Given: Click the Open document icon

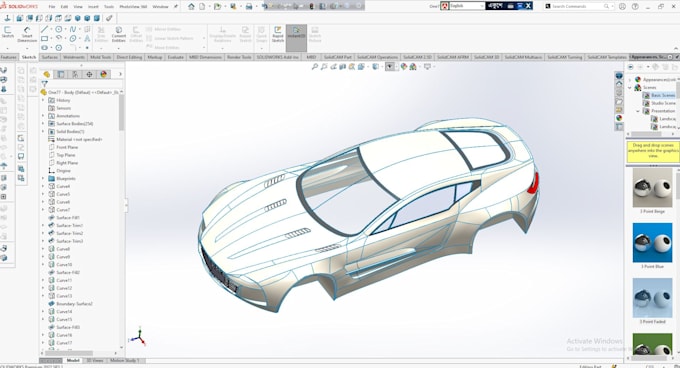Looking at the screenshot, I should point(217,6).
